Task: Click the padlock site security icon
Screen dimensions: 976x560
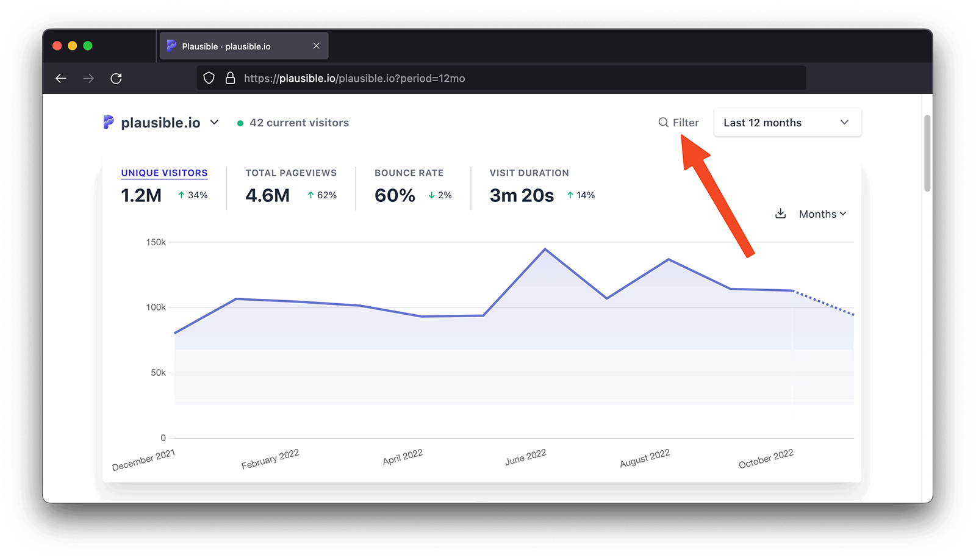Action: pyautogui.click(x=230, y=78)
